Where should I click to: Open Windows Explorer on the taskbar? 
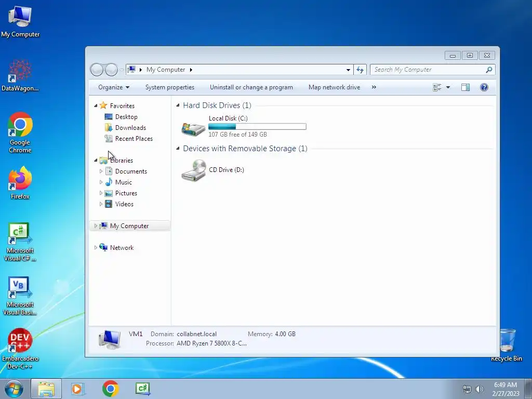46,389
